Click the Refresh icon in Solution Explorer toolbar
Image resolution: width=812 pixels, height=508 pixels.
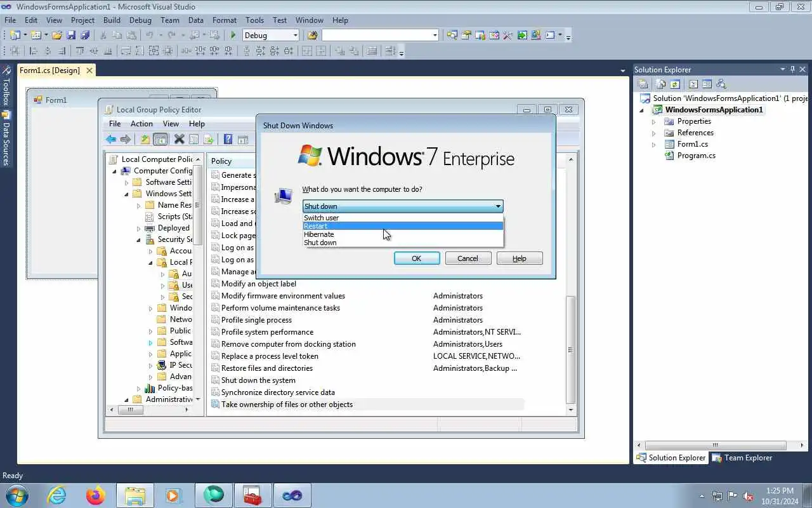tap(675, 84)
